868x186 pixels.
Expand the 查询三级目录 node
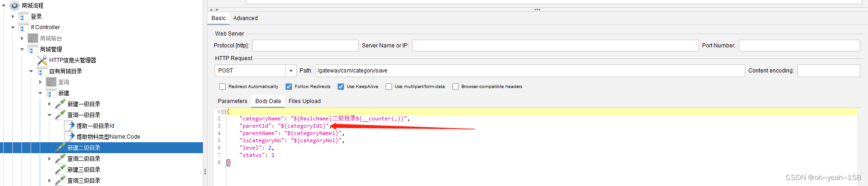(x=49, y=181)
